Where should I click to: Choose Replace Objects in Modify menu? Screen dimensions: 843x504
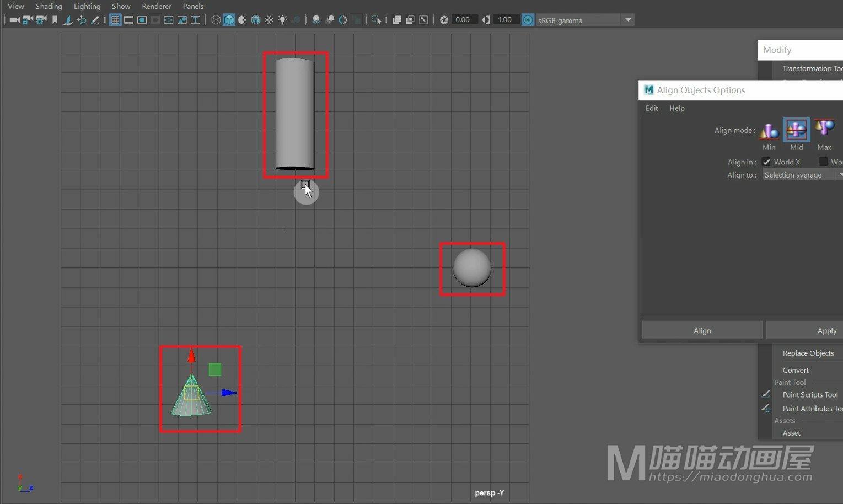tap(808, 353)
